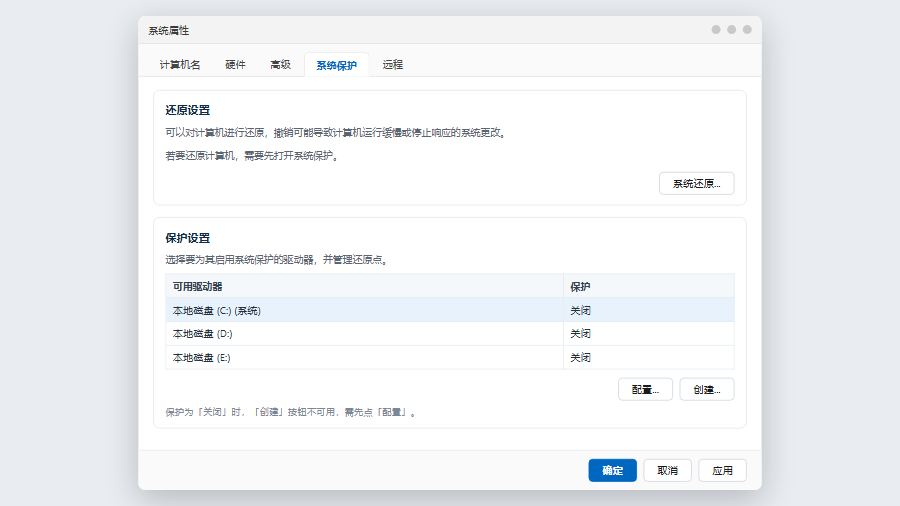Click the 系统属性 window title
Viewport: 900px width, 506px height.
coord(169,30)
